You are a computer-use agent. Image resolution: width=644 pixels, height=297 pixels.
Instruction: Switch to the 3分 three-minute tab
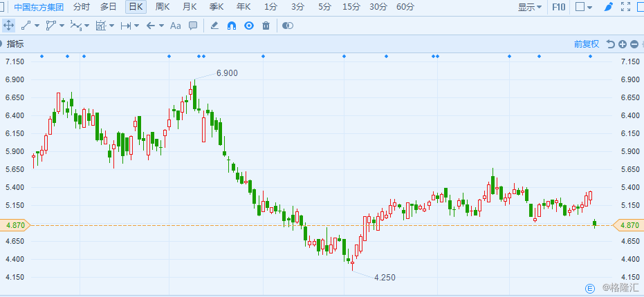(x=297, y=7)
